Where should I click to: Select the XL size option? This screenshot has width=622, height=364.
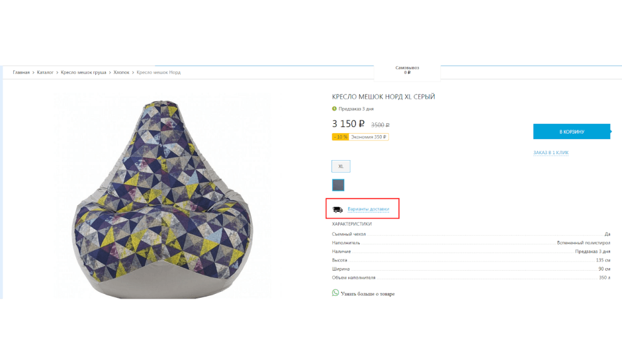point(341,166)
